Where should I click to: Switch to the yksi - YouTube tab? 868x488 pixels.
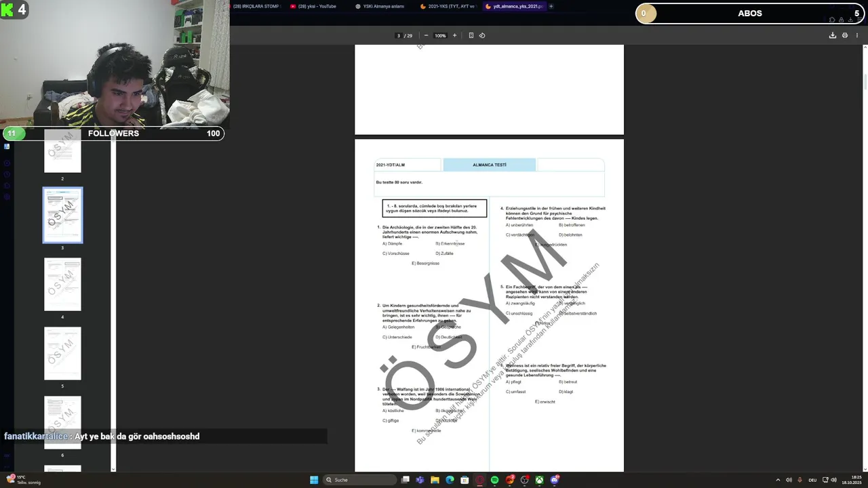(316, 6)
